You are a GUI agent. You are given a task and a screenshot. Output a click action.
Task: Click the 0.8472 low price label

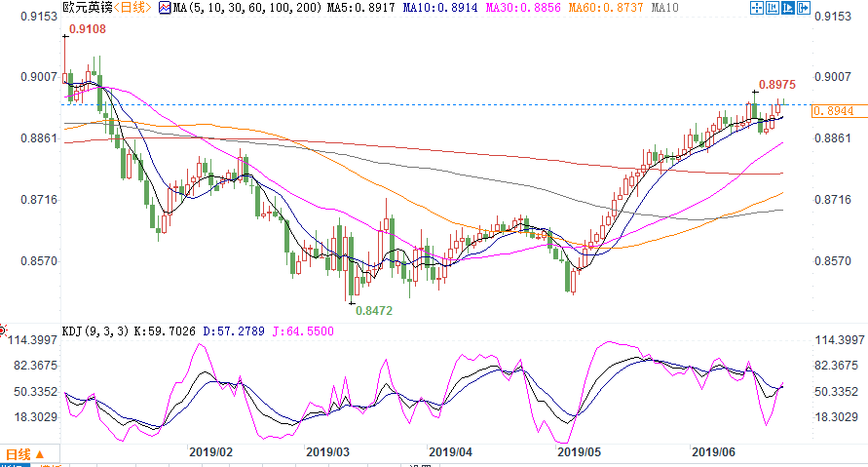(374, 311)
